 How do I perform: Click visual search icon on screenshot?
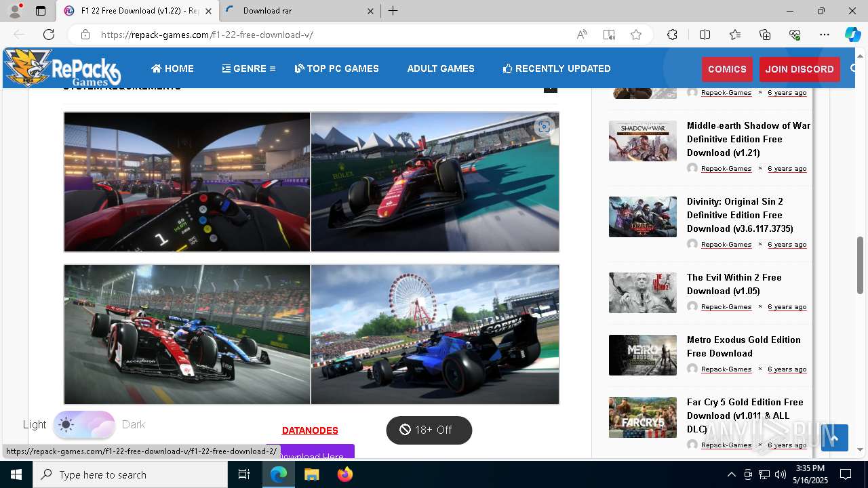click(x=544, y=127)
